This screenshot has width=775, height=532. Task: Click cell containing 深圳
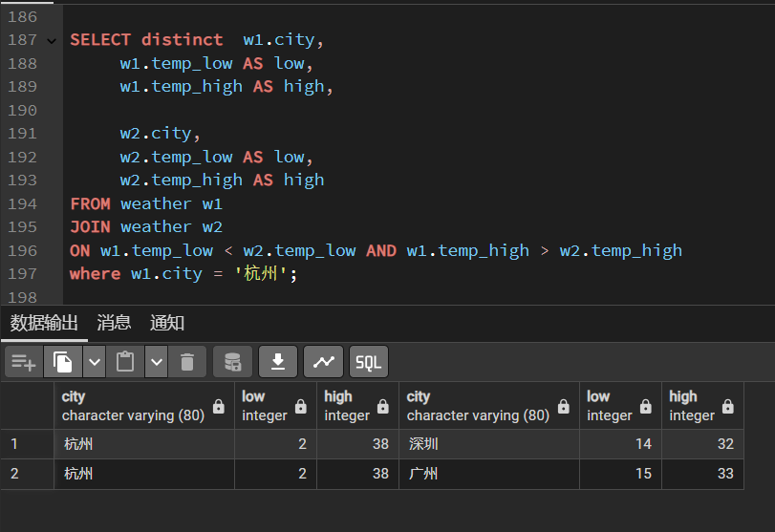[x=489, y=444]
